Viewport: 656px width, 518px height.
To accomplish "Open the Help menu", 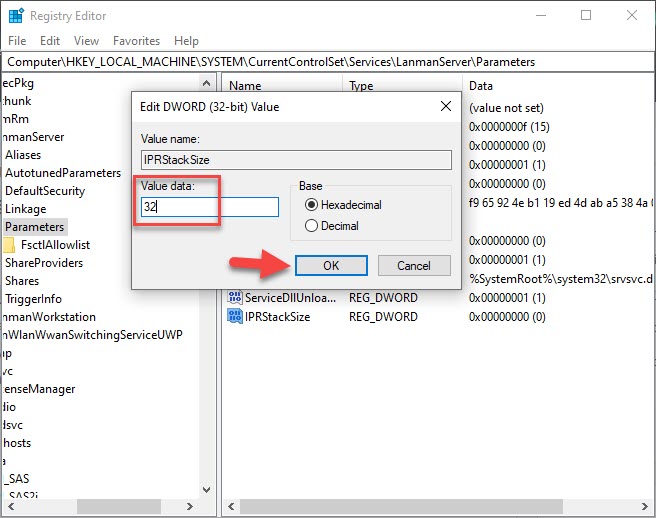I will [186, 41].
